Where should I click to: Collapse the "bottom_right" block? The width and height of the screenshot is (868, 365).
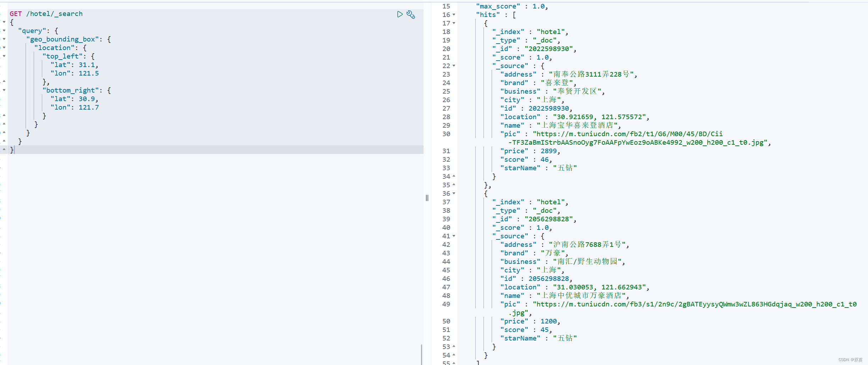(4, 90)
